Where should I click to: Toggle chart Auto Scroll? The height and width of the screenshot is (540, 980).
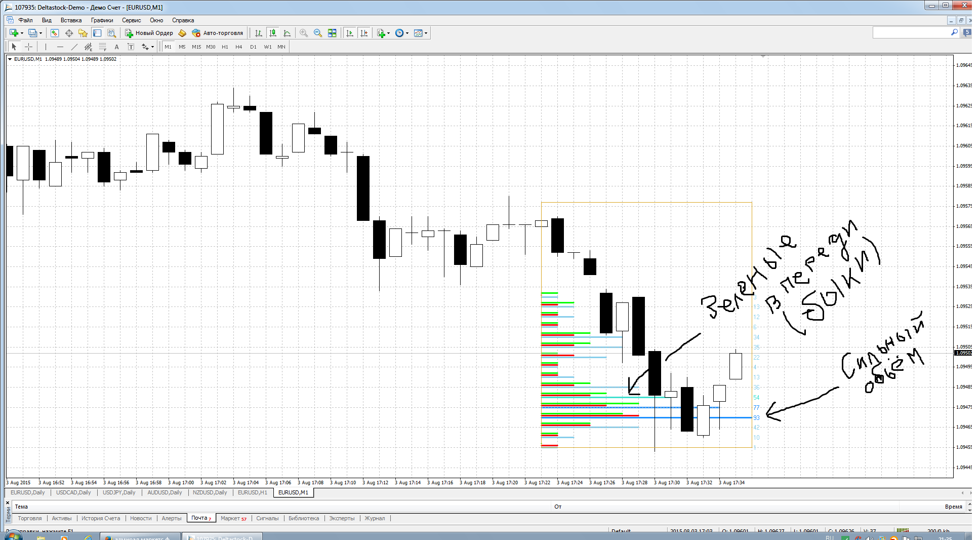[350, 33]
